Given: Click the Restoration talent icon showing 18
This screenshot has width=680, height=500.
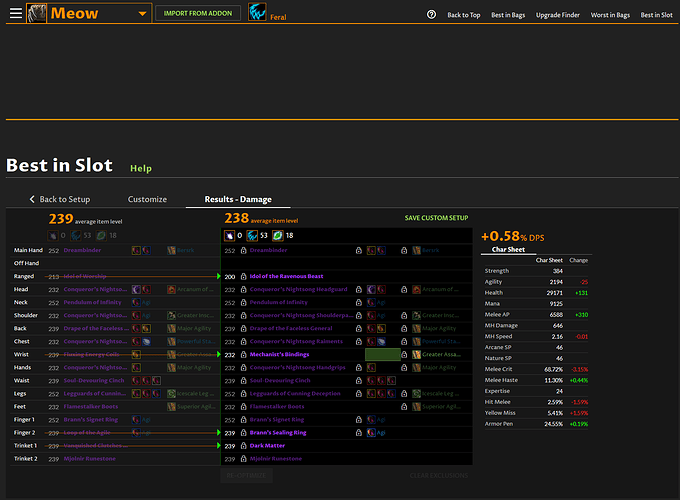Looking at the screenshot, I should pyautogui.click(x=278, y=235).
